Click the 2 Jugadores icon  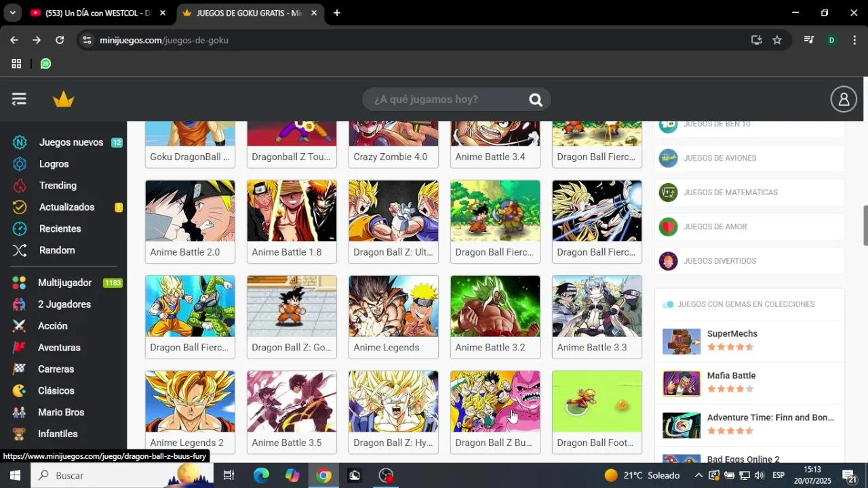(x=19, y=304)
